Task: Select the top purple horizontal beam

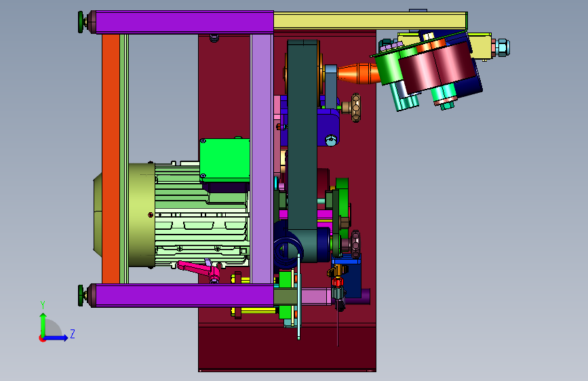Action: [184, 22]
